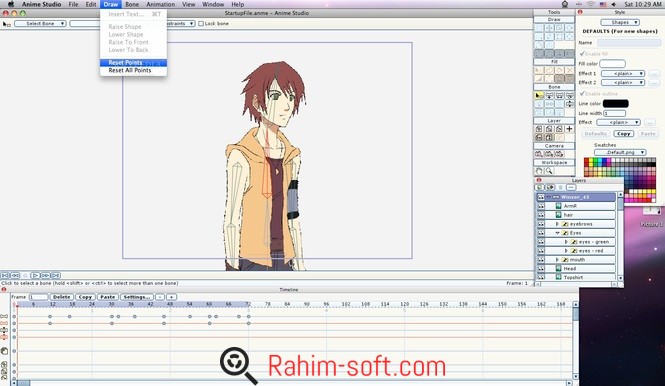
Task: Toggle visibility of the hair layer
Action: 541,215
